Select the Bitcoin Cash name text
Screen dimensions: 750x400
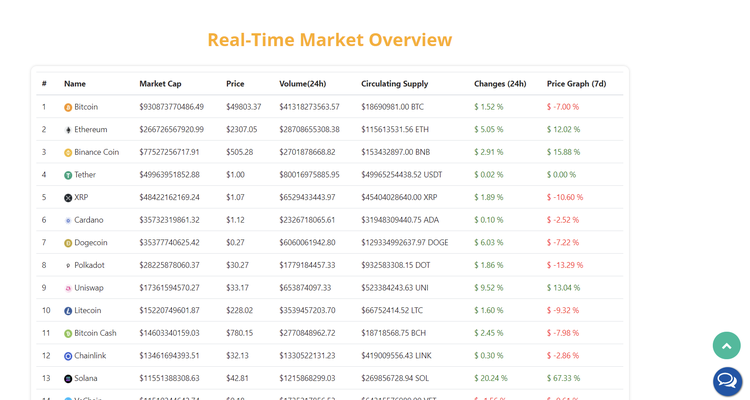(x=95, y=333)
